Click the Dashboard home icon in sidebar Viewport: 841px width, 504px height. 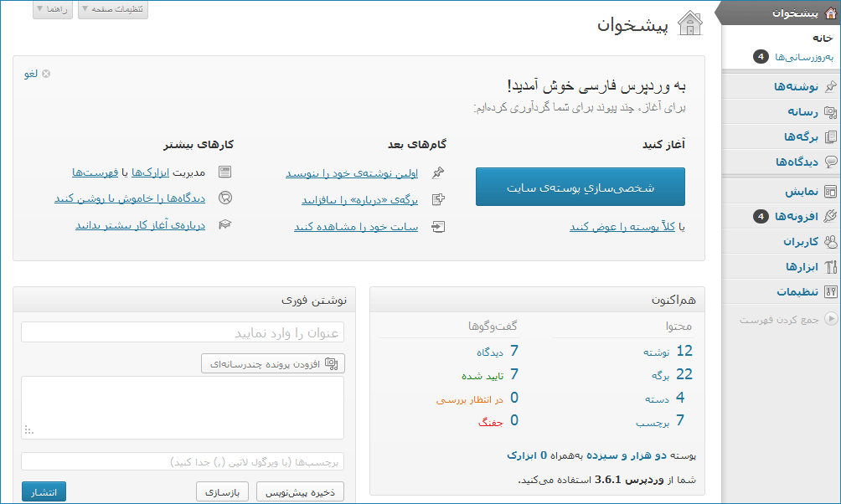pos(830,13)
